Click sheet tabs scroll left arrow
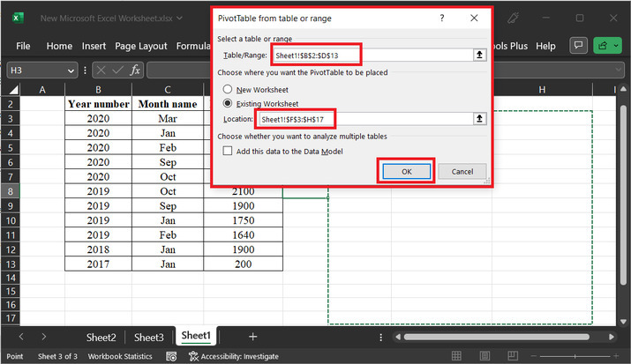Viewport: 631px width, 364px height. [21, 337]
